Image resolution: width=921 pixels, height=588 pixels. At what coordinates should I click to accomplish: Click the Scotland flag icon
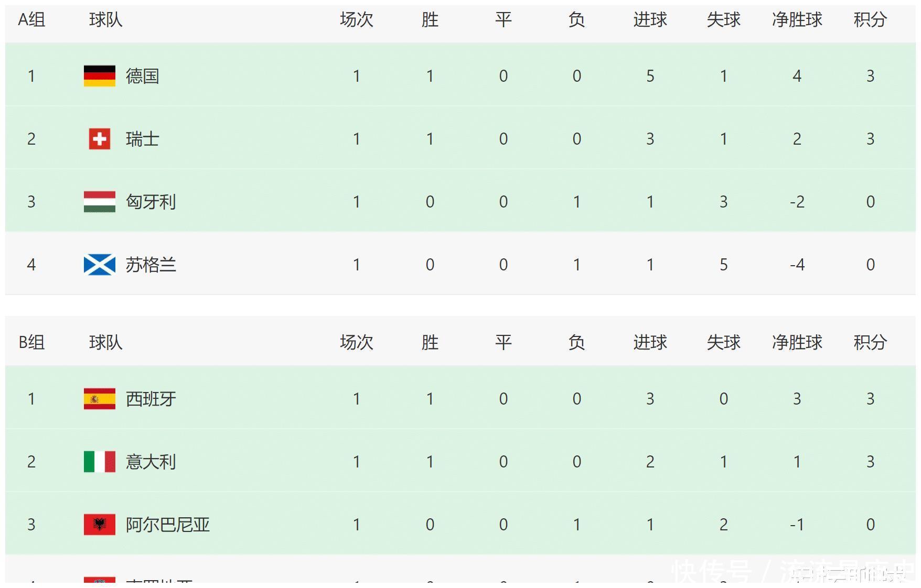99,265
